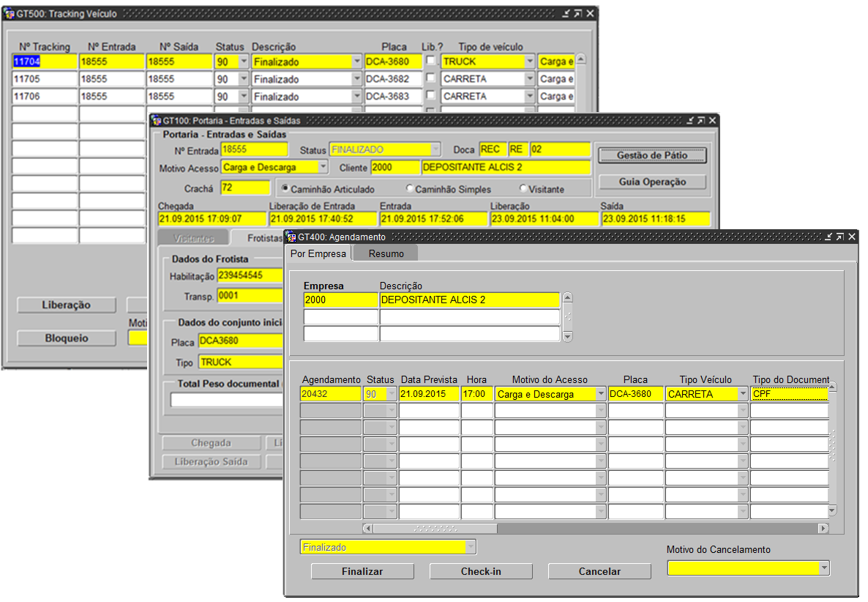
Task: Open Status 90 dropdown in Agendamento
Action: click(392, 394)
